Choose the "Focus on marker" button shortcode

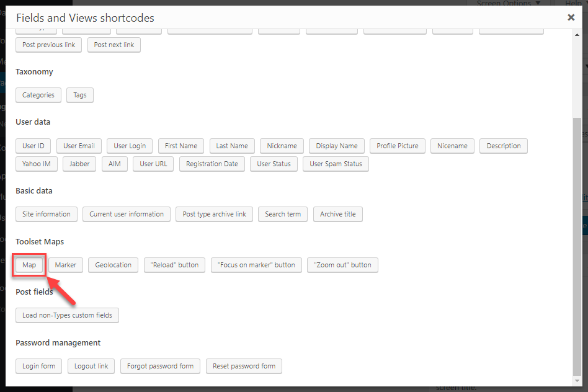[256, 265]
